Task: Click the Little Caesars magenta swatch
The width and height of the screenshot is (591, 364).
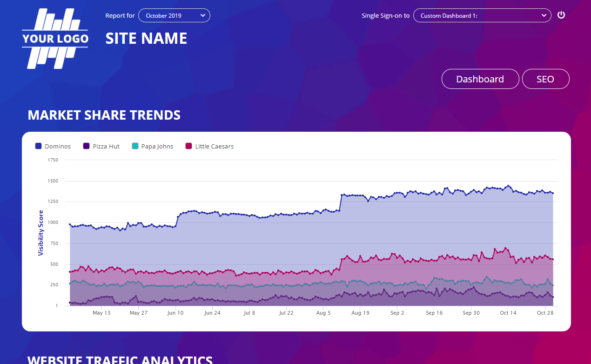Action: [189, 146]
